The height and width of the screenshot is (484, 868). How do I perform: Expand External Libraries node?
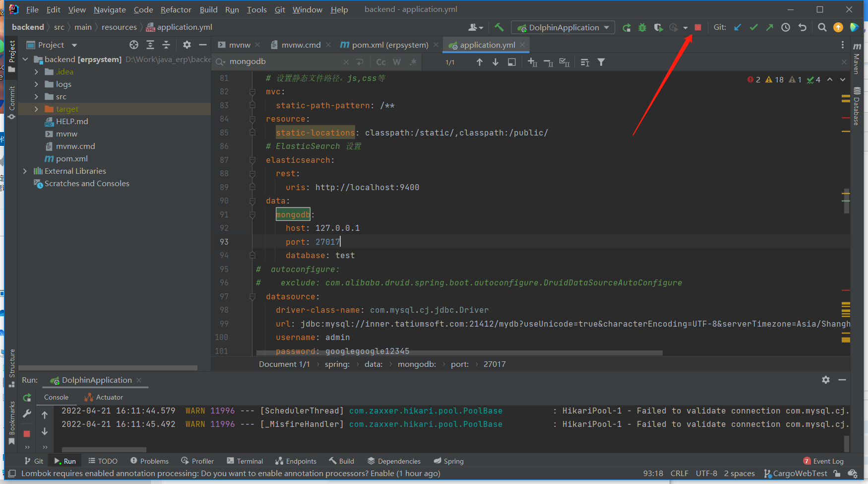(25, 171)
